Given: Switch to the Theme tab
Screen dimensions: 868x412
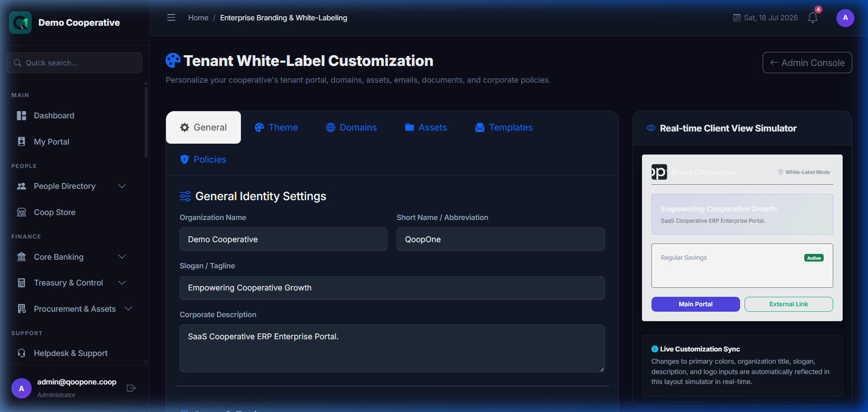Looking at the screenshot, I should point(276,127).
